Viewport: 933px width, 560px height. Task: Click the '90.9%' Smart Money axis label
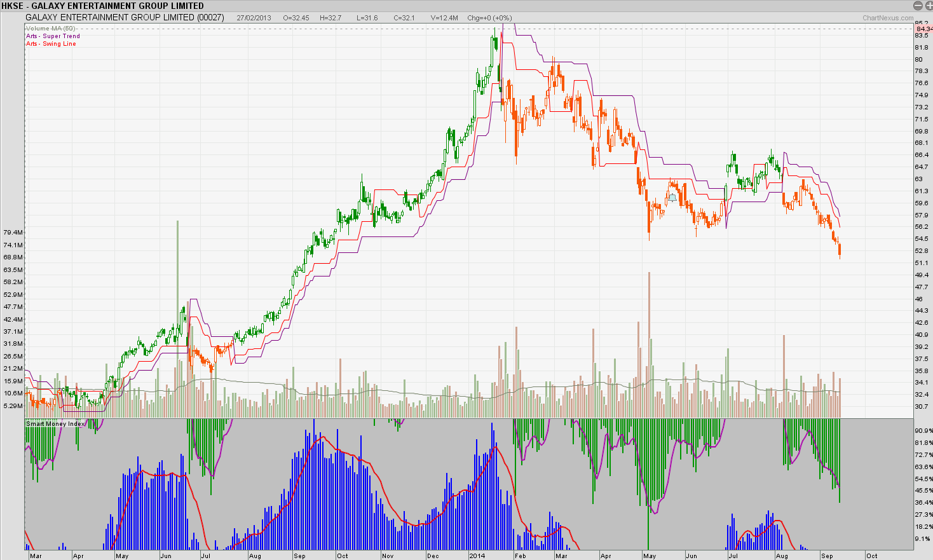(x=923, y=431)
